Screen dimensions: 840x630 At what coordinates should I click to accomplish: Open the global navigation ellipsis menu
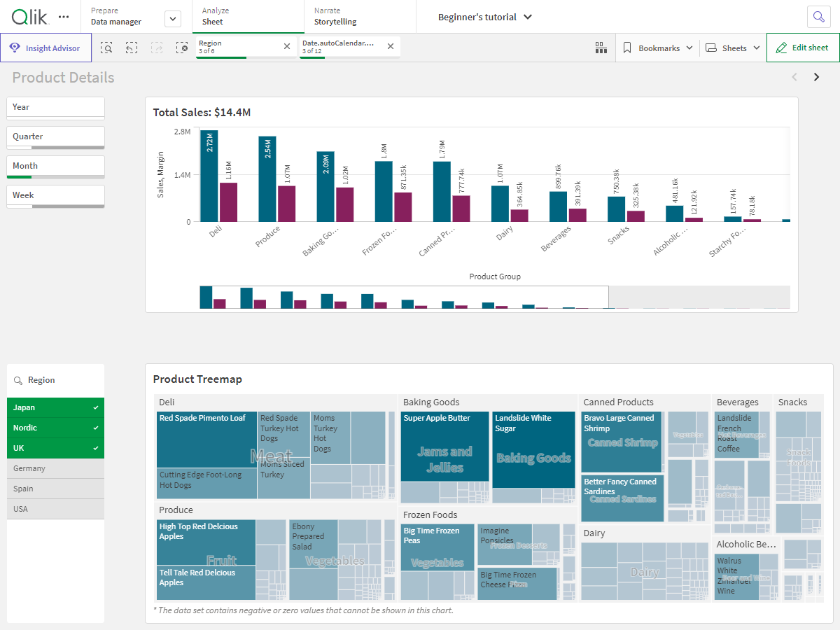64,16
